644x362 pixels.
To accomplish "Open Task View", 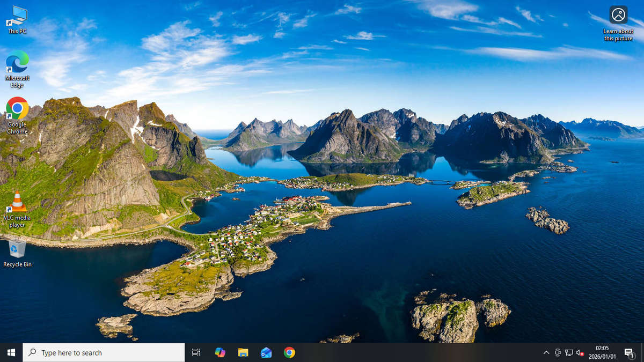I will [x=196, y=352].
